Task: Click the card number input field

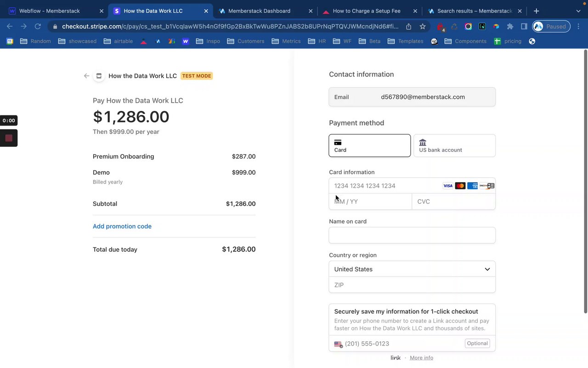Action: coord(386,186)
